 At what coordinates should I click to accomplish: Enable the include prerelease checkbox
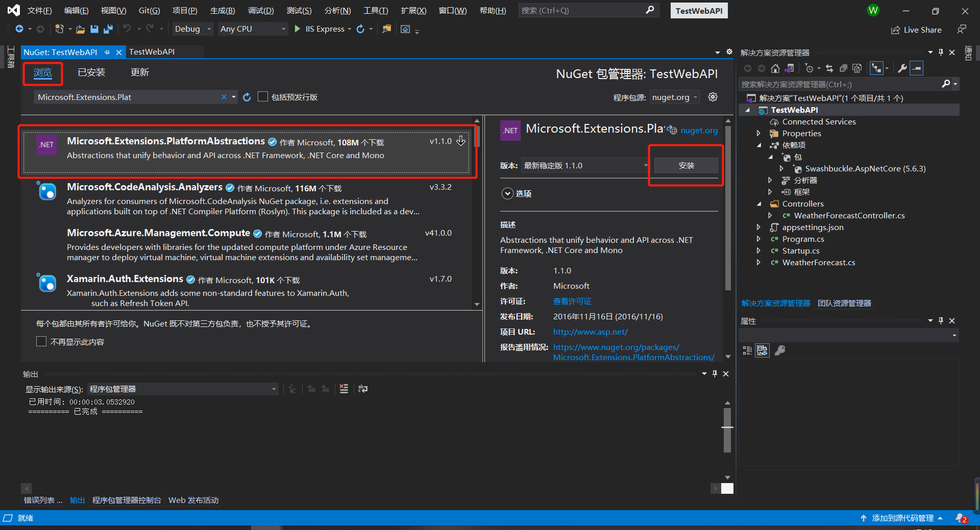(263, 97)
